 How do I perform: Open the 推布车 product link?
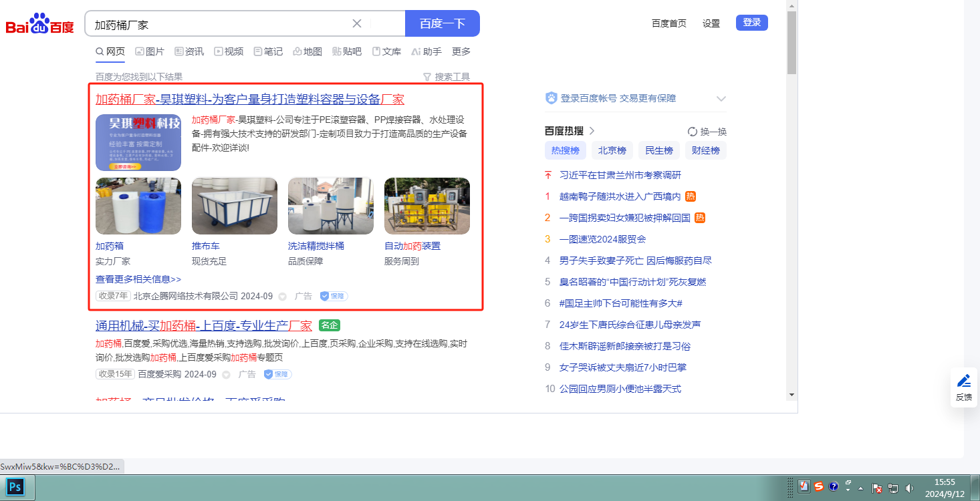click(x=206, y=246)
